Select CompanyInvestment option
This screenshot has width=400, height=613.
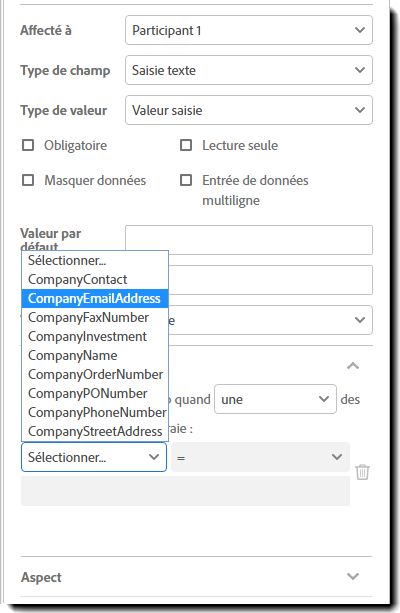tap(95, 336)
